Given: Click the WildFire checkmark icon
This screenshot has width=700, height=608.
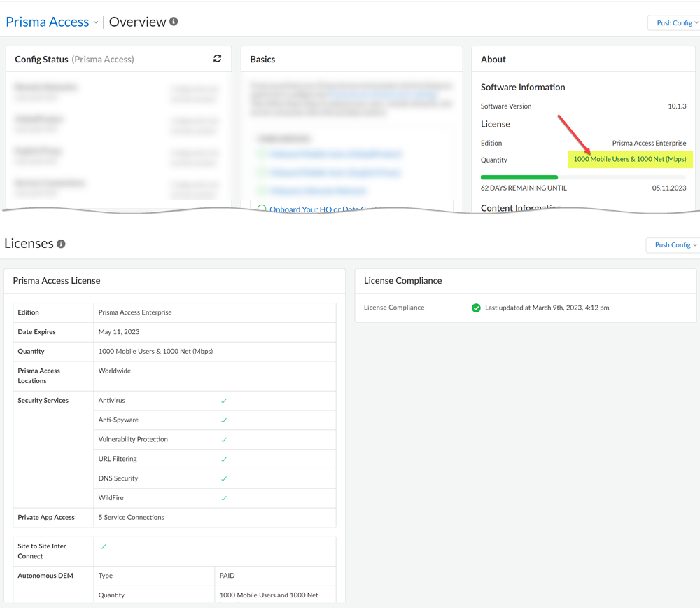Looking at the screenshot, I should pos(224,499).
